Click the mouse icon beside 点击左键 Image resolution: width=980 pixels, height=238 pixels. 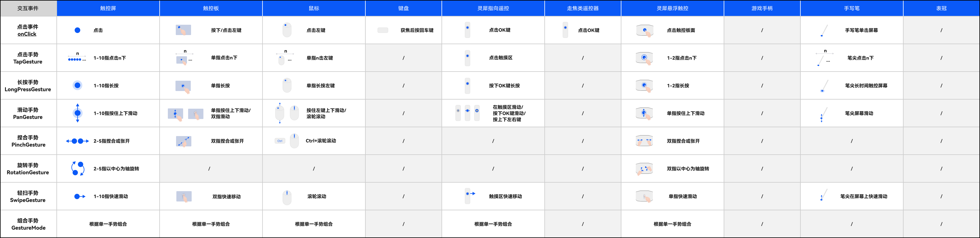coord(287,30)
